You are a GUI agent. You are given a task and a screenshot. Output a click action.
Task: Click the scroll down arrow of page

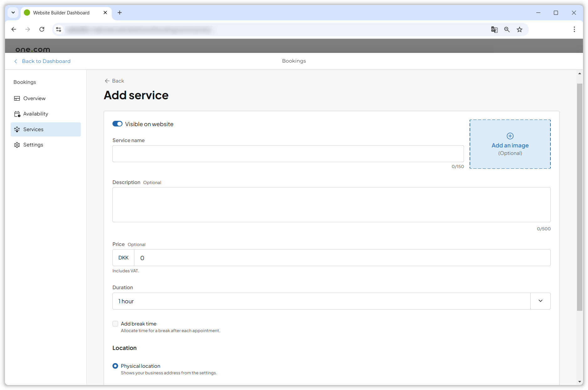580,382
